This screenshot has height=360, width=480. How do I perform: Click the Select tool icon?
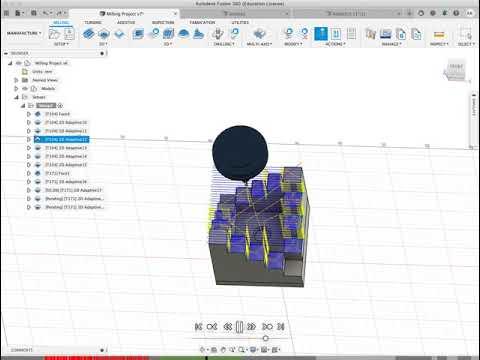click(466, 34)
